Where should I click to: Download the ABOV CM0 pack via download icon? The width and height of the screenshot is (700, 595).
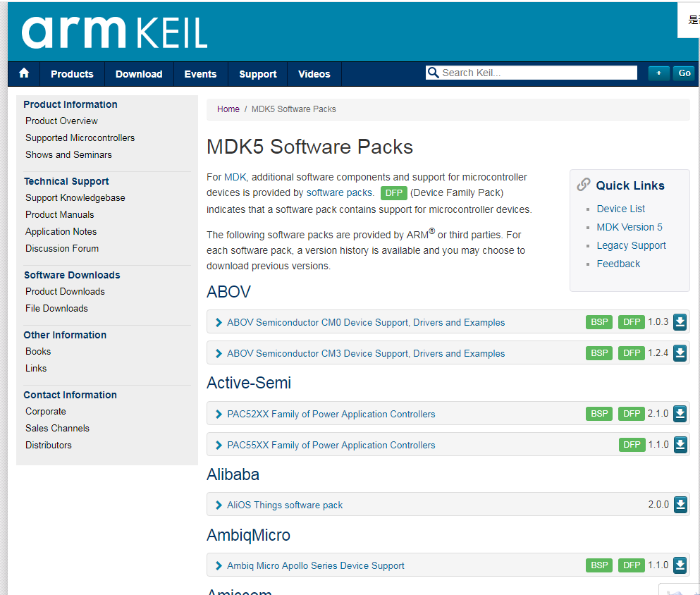[679, 321]
